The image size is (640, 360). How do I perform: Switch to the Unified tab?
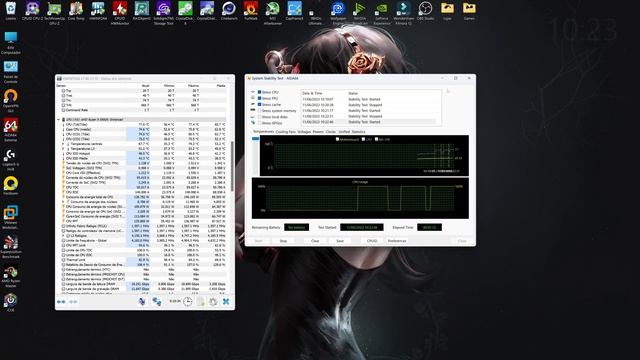pyautogui.click(x=344, y=132)
